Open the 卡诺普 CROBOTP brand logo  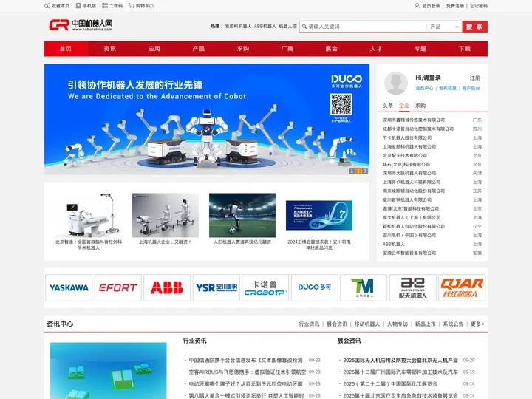[265, 287]
